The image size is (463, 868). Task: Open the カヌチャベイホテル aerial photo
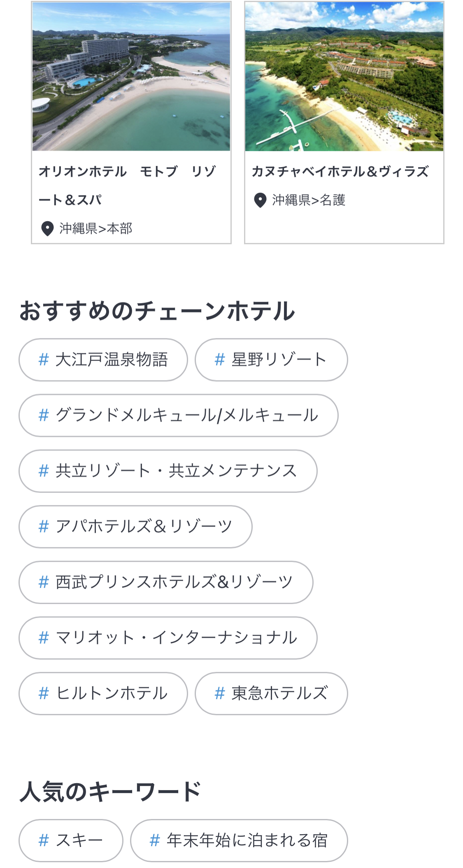pyautogui.click(x=344, y=77)
